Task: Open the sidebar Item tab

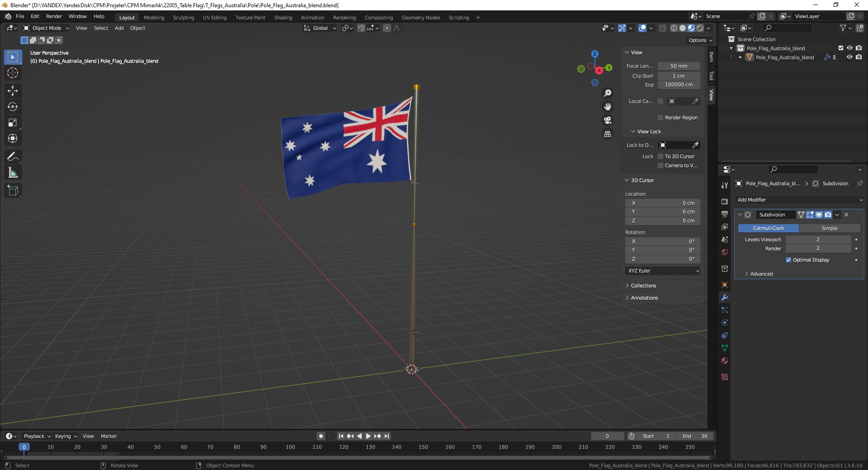Action: coord(711,57)
